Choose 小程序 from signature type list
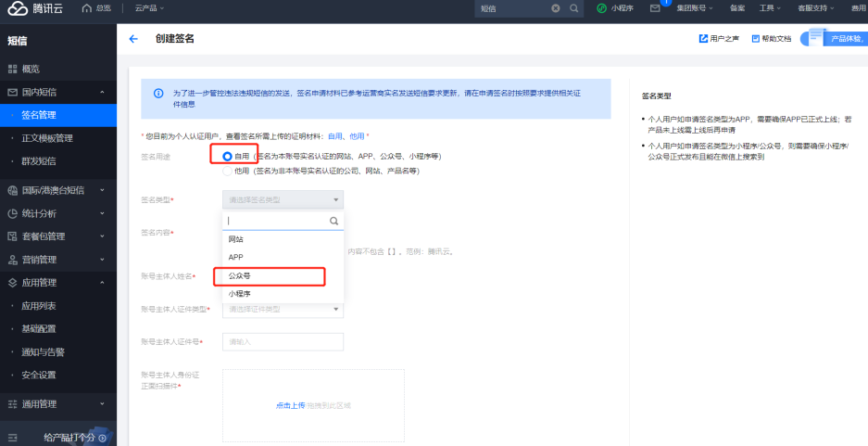 [x=283, y=294]
